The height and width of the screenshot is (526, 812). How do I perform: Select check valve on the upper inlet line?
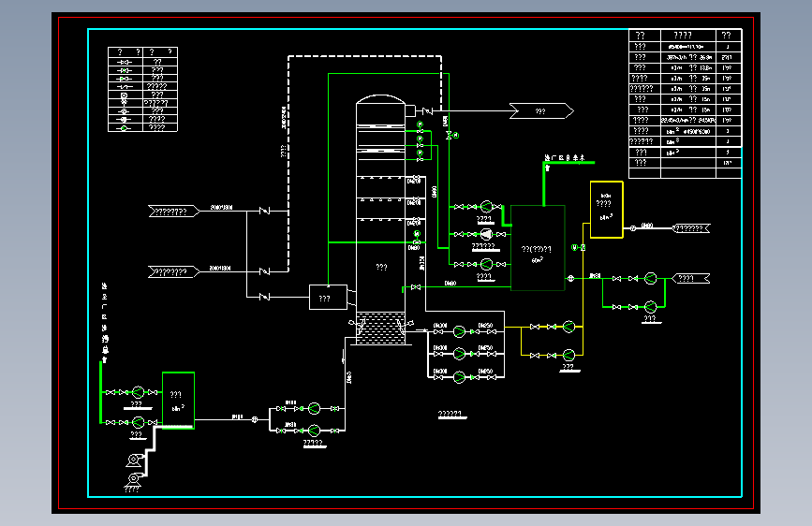(x=265, y=211)
